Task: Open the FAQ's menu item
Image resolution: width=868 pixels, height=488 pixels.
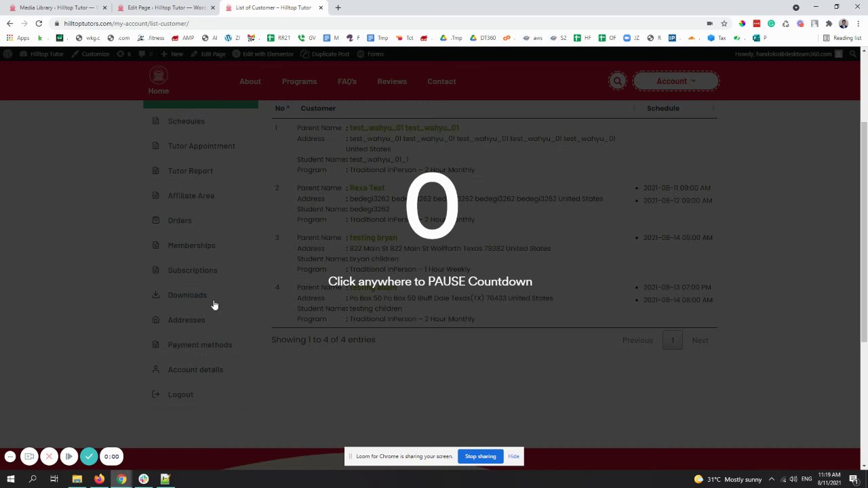Action: pyautogui.click(x=347, y=81)
